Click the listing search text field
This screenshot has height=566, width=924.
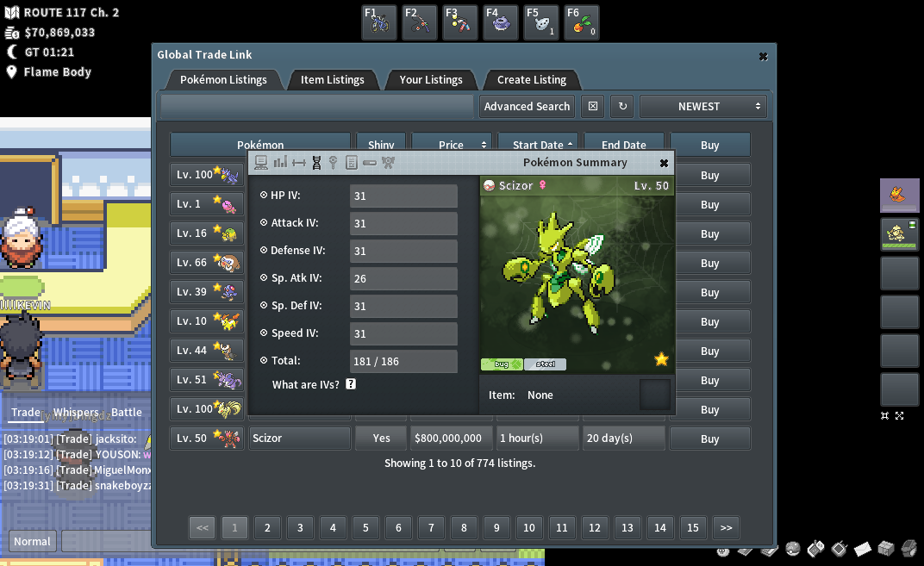pyautogui.click(x=318, y=106)
